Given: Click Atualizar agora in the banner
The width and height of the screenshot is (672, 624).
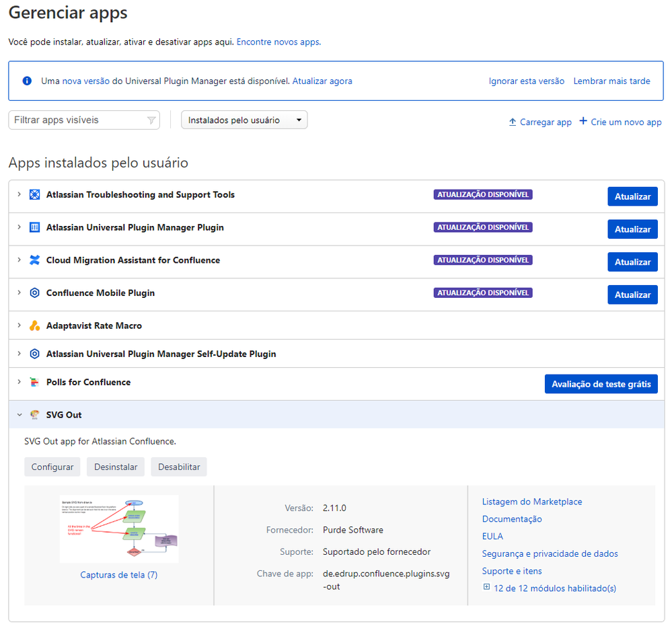Looking at the screenshot, I should tap(322, 81).
